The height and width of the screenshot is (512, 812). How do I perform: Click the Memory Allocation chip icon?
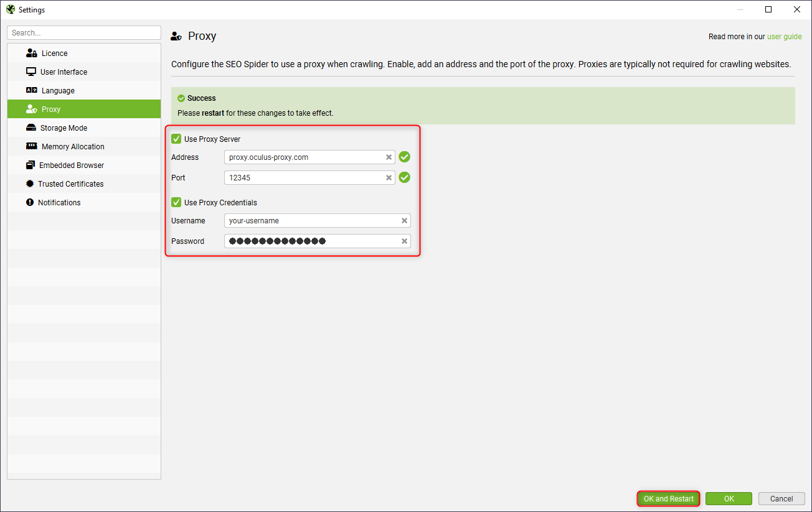(x=32, y=146)
